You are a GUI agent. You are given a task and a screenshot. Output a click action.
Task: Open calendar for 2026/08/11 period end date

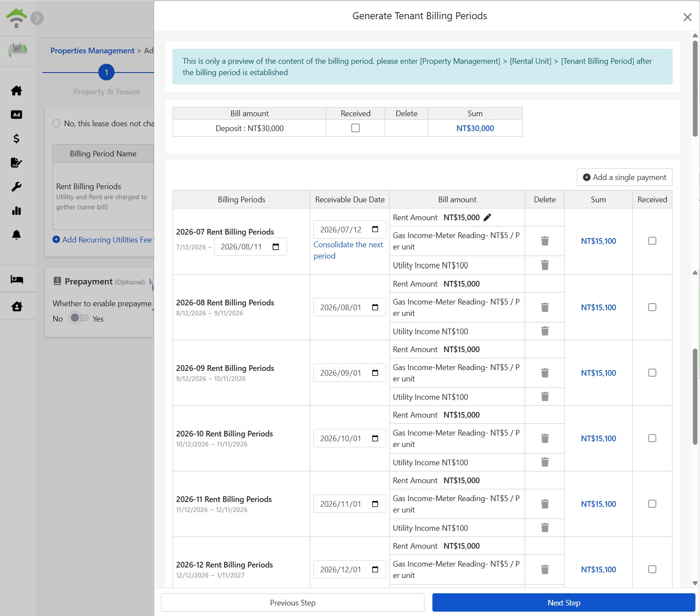point(276,247)
